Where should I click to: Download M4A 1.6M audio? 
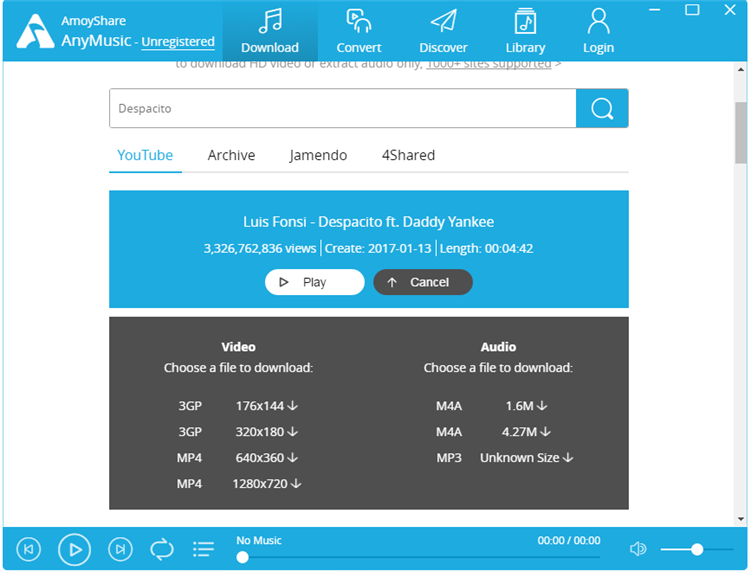click(526, 406)
